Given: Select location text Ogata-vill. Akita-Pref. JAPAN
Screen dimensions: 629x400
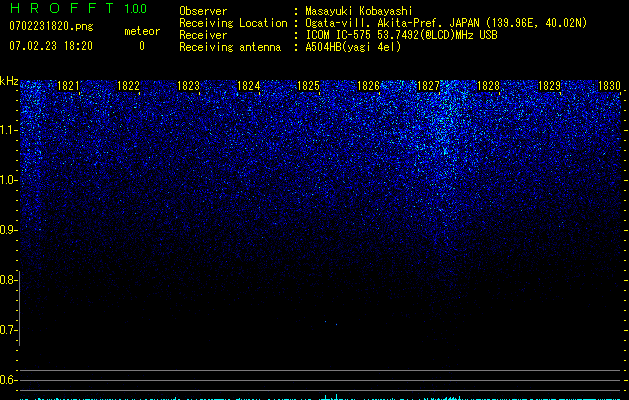Looking at the screenshot, I should tap(392, 23).
